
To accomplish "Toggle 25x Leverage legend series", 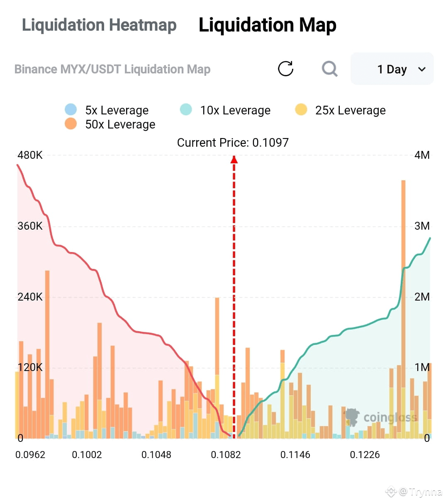I will [x=341, y=110].
